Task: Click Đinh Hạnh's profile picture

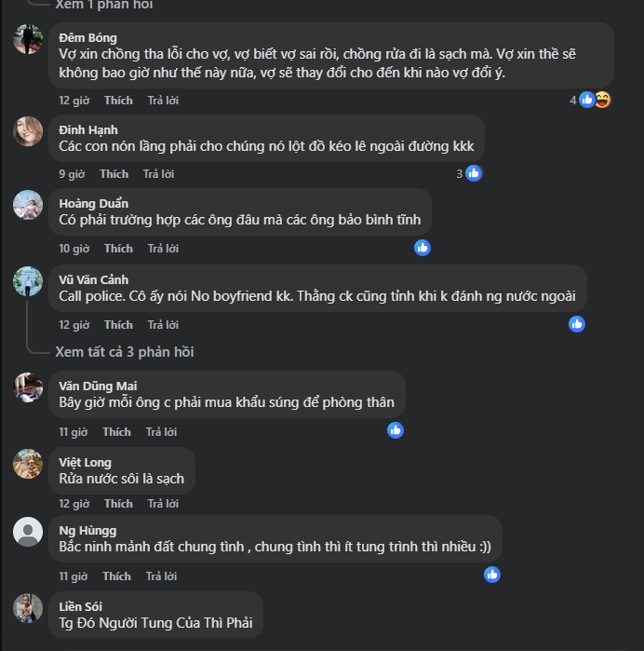Action: click(28, 131)
